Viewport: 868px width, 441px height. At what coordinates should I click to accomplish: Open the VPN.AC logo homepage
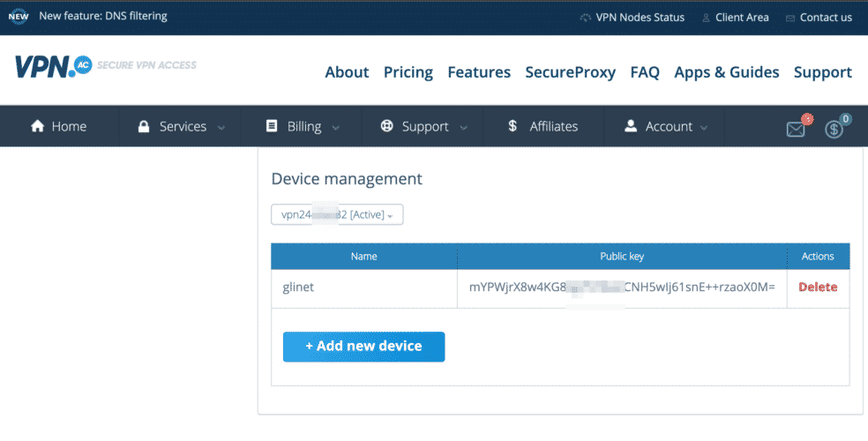pyautogui.click(x=53, y=66)
